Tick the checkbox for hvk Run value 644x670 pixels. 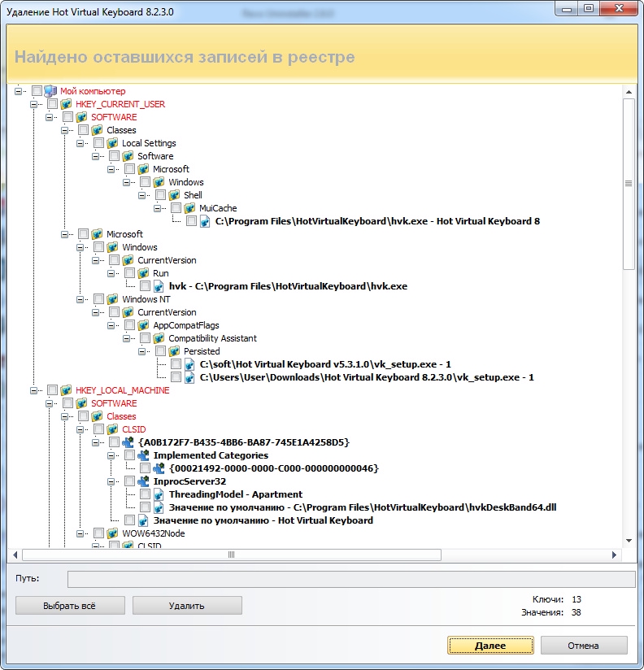coord(146,286)
